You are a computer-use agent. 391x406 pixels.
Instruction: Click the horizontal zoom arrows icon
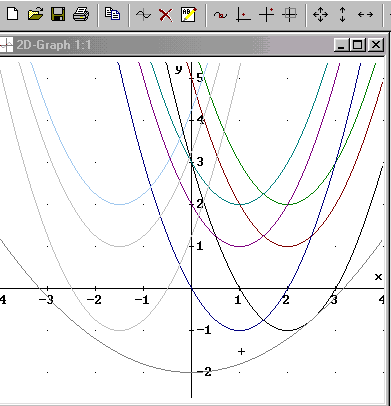click(365, 15)
